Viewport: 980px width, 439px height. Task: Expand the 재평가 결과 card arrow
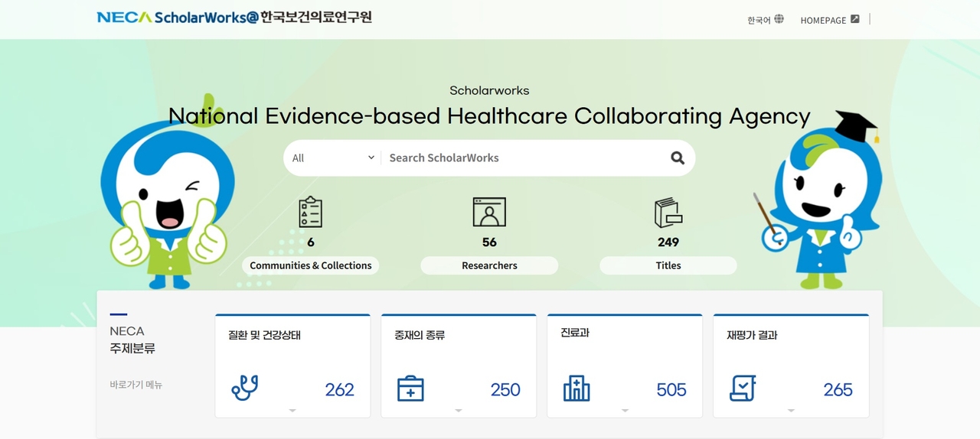[x=791, y=411]
